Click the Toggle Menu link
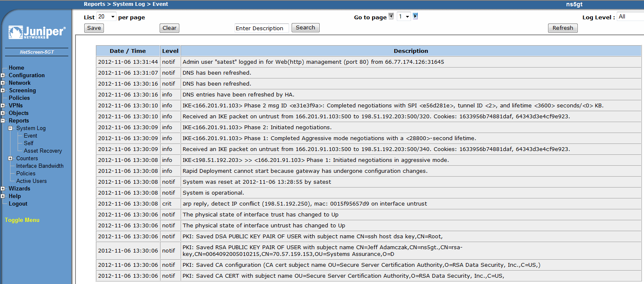 (22, 220)
